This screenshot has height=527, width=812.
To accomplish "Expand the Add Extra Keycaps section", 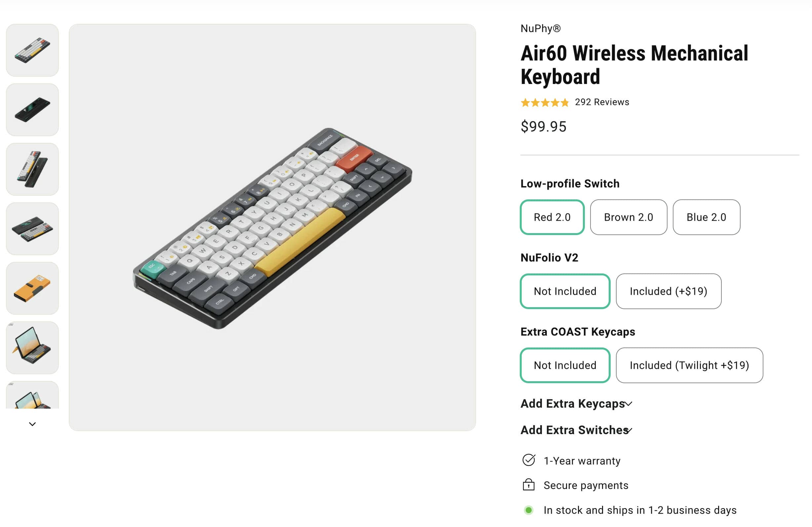I will (x=576, y=404).
